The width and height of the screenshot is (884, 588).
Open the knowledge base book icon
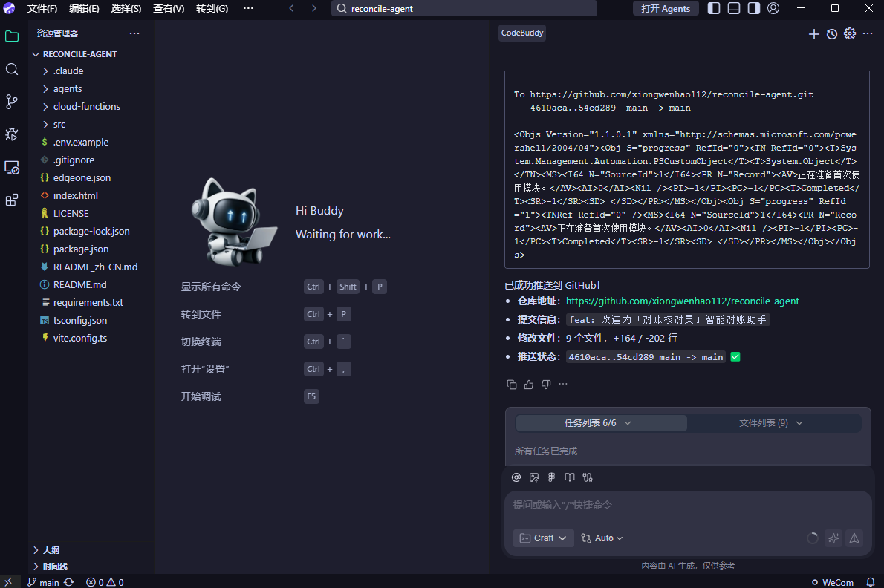(570, 477)
